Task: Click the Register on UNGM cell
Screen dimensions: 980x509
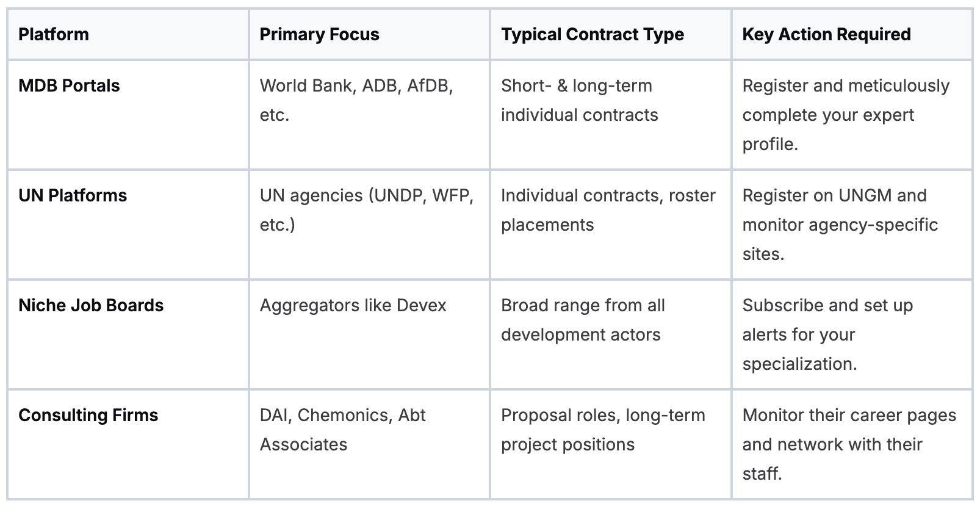Action: (x=840, y=225)
